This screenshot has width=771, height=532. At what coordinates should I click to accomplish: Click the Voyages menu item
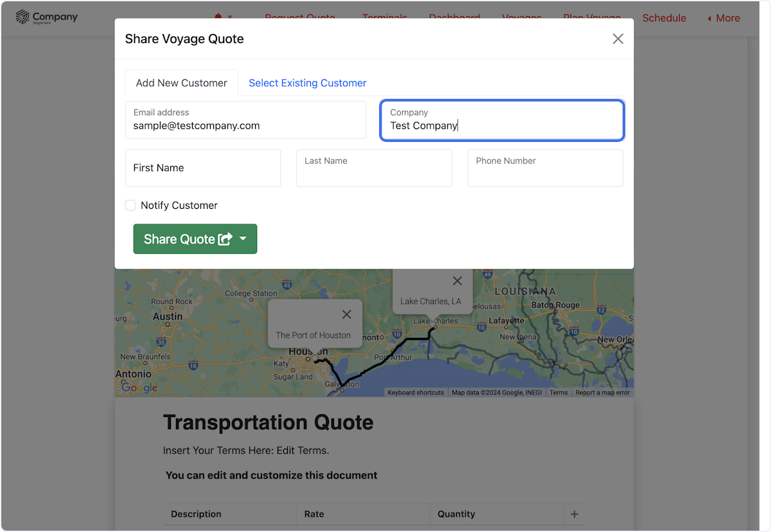click(x=522, y=18)
